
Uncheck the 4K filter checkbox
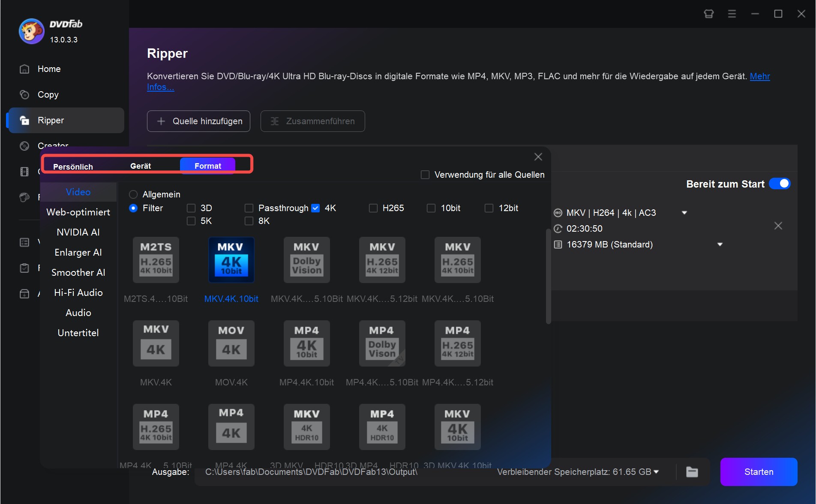tap(315, 208)
